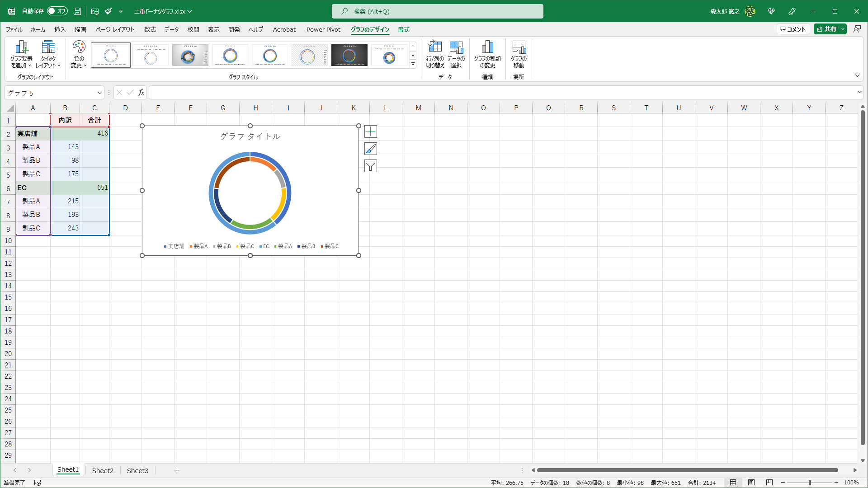Viewport: 868px width, 488px height.
Task: Click zoom slider in status bar
Action: (809, 483)
